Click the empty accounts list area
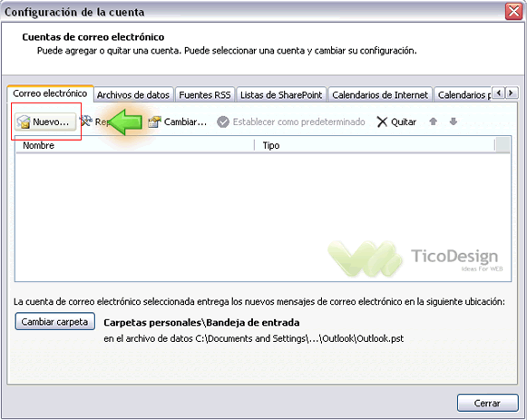 coord(263,217)
